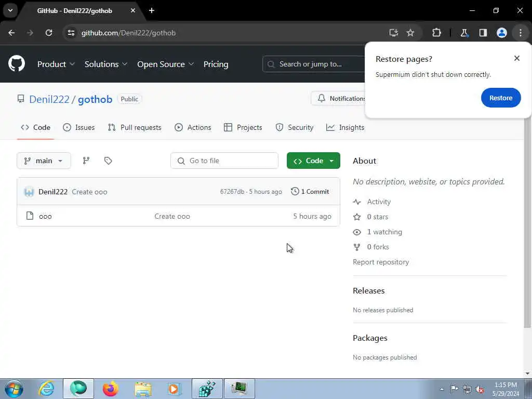Image resolution: width=532 pixels, height=399 pixels.
Task: Open Windows Media Player on taskbar
Action: pyautogui.click(x=175, y=389)
